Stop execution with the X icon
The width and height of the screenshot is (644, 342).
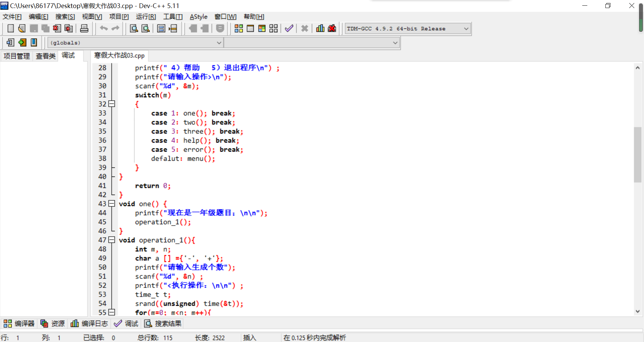tap(305, 29)
